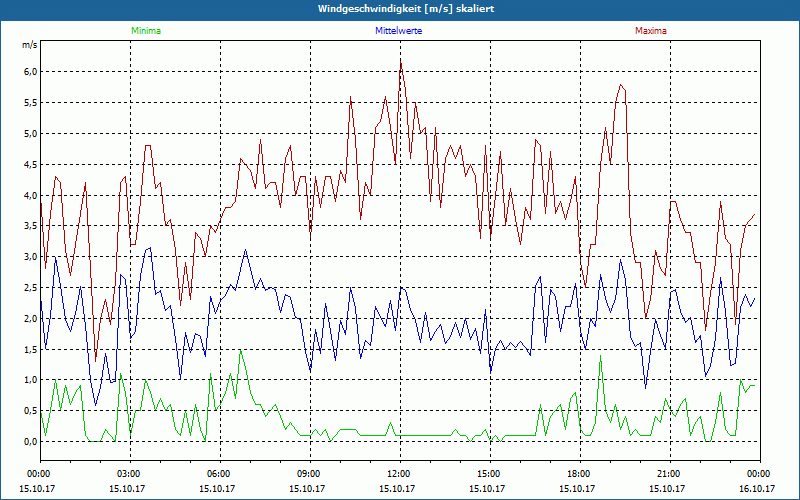Image resolution: width=800 pixels, height=500 pixels.
Task: Click the red Maxima legend label
Action: click(651, 31)
